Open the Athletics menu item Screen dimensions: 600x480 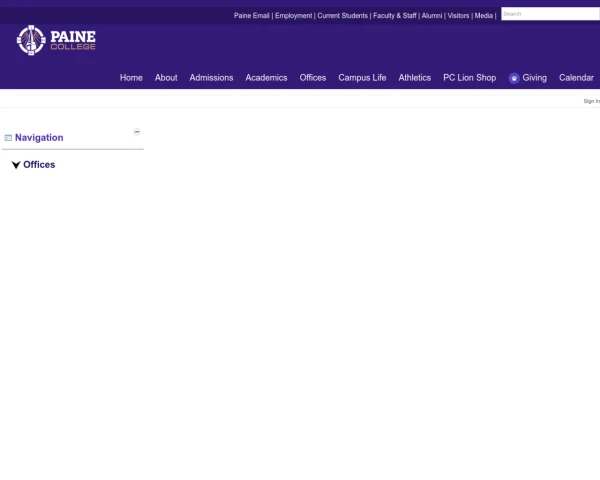pos(415,78)
